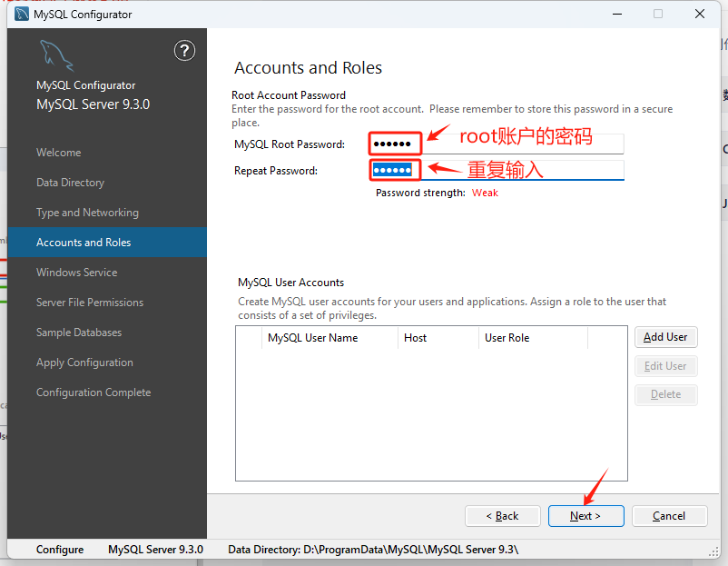Click the Accounts and Roles page title
The image size is (728, 566).
pyautogui.click(x=308, y=68)
